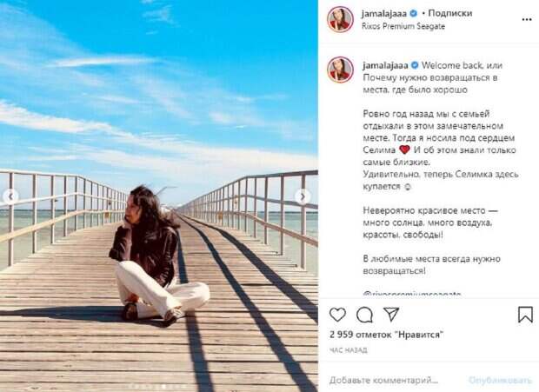Open Rixos Premium Seagate location link

coord(403,26)
